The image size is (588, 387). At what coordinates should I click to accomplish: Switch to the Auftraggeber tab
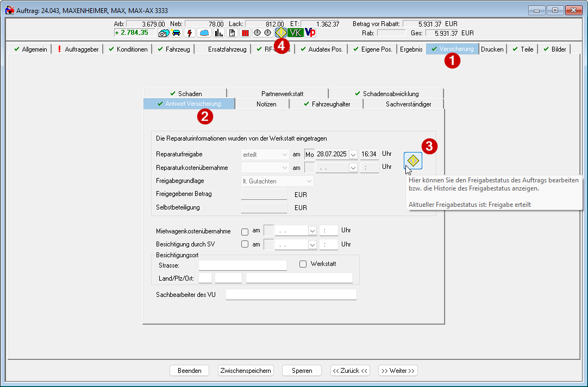77,49
